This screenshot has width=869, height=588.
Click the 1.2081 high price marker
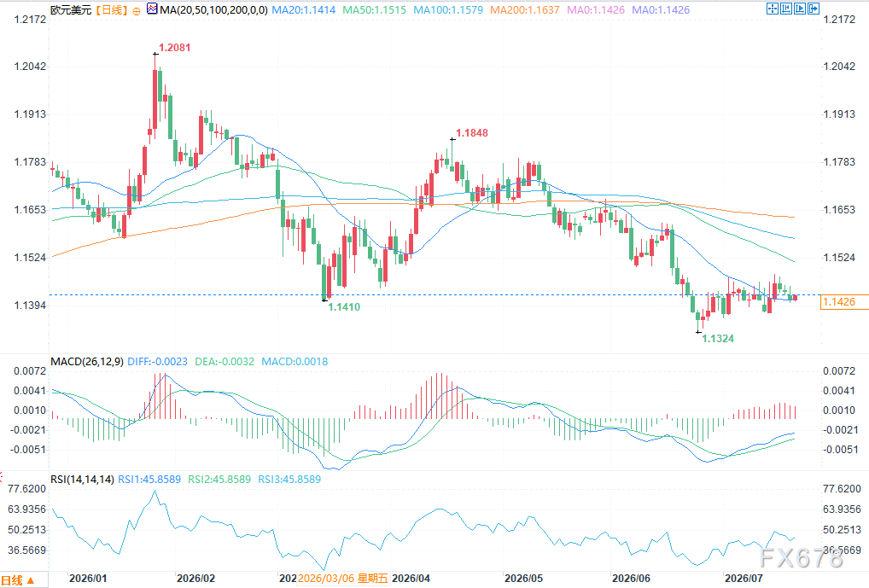click(175, 48)
